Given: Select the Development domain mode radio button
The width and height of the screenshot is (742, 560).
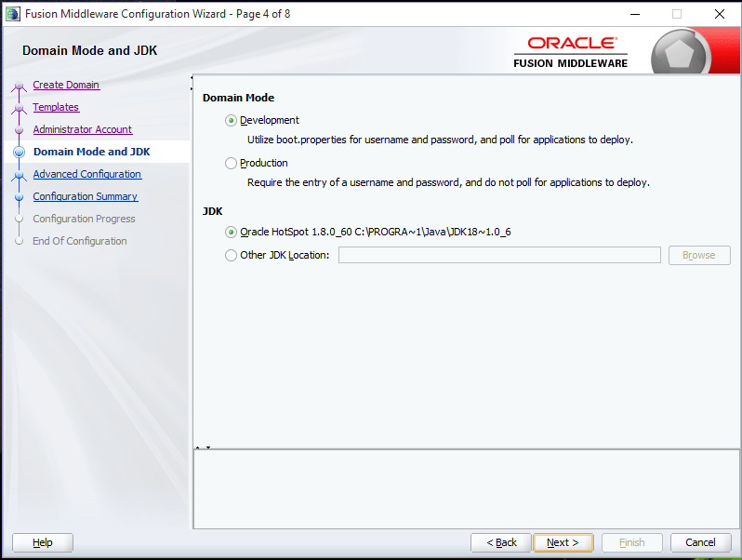Looking at the screenshot, I should click(231, 121).
